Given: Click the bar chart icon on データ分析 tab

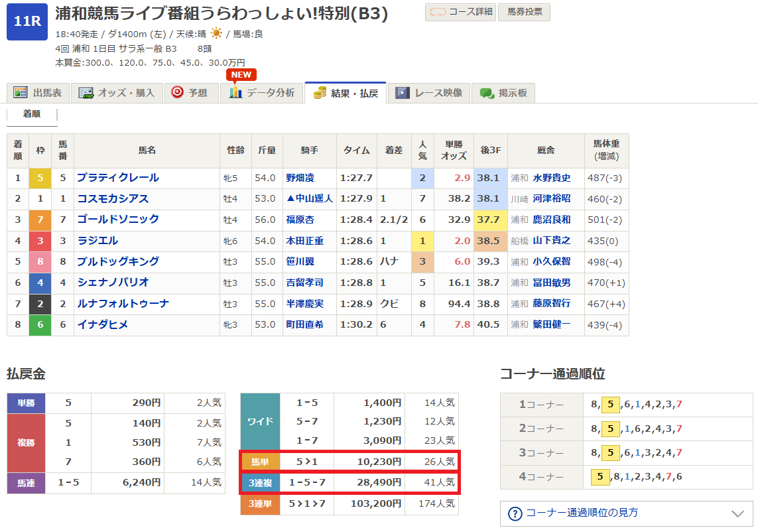Looking at the screenshot, I should [x=235, y=93].
